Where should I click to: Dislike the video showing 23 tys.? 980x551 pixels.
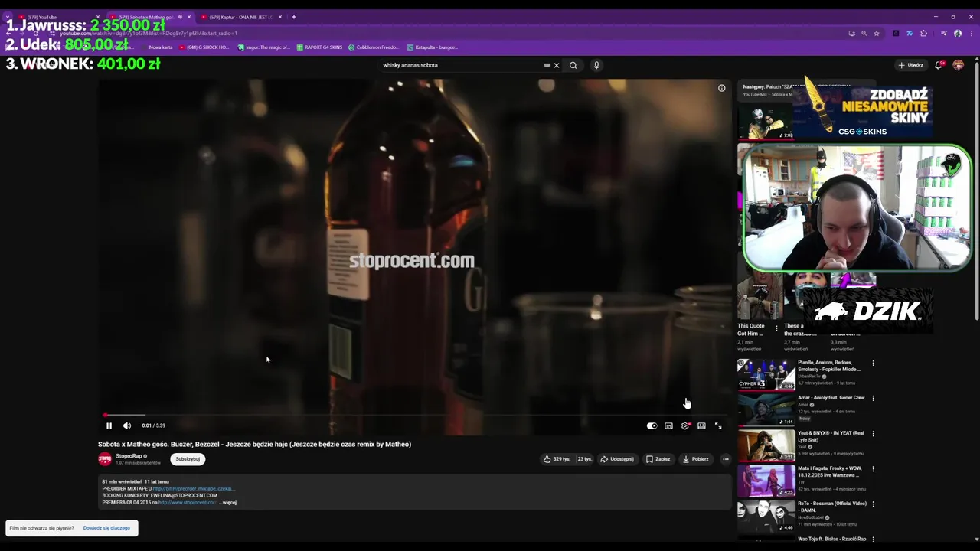click(584, 459)
